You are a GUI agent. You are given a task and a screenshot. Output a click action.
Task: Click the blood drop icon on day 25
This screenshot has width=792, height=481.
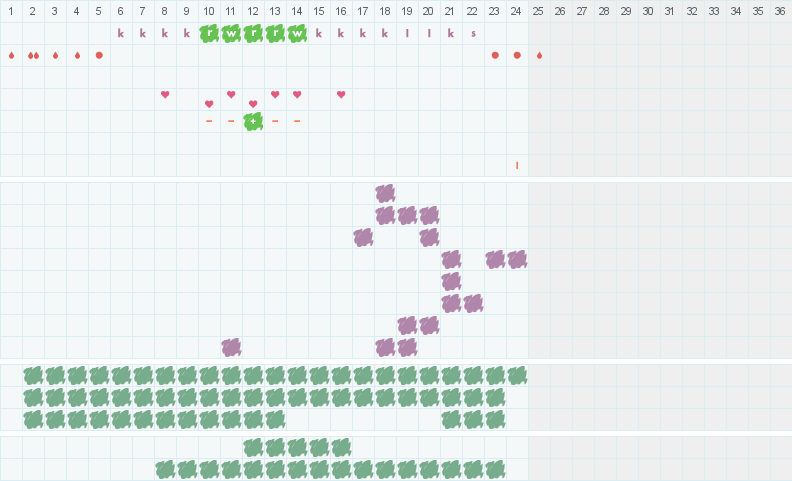(539, 55)
